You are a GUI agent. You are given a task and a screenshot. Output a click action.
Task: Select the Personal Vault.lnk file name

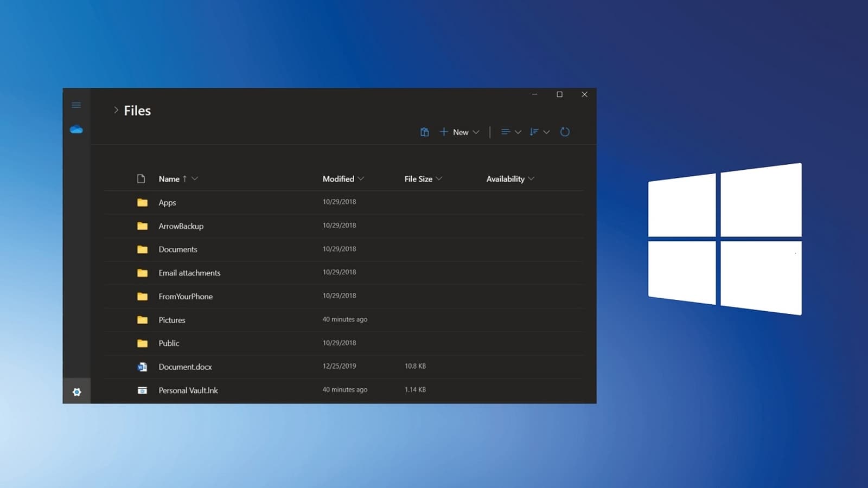[188, 390]
